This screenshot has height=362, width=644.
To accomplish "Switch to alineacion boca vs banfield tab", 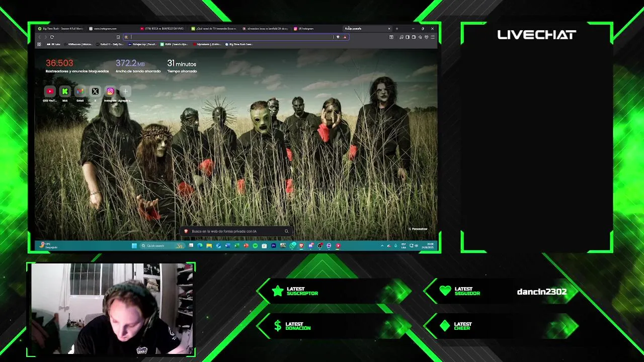I will pyautogui.click(x=265, y=29).
